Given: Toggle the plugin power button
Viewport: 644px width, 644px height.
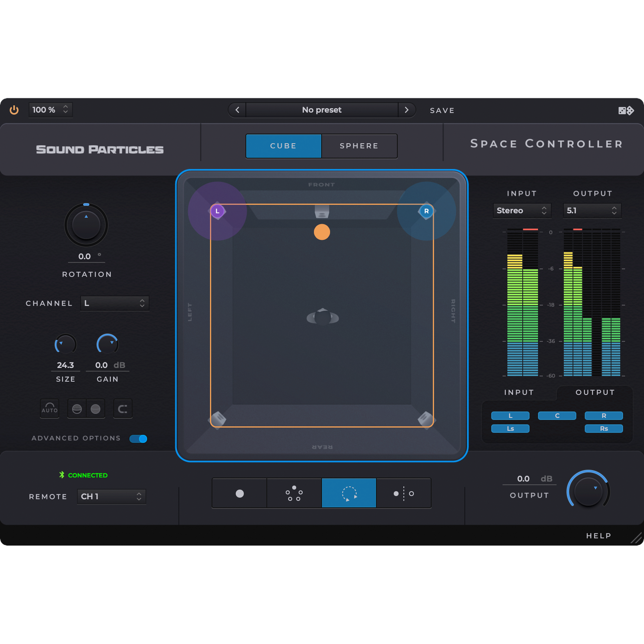Looking at the screenshot, I should tap(14, 110).
